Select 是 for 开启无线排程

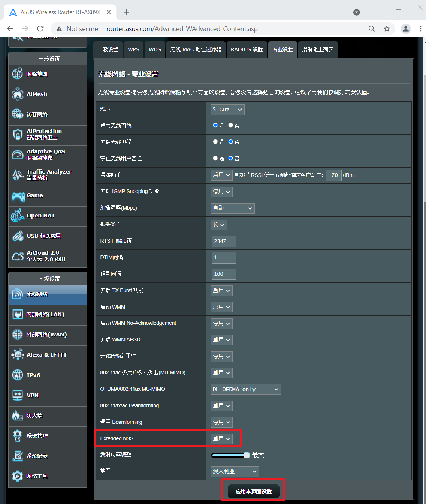coord(215,142)
